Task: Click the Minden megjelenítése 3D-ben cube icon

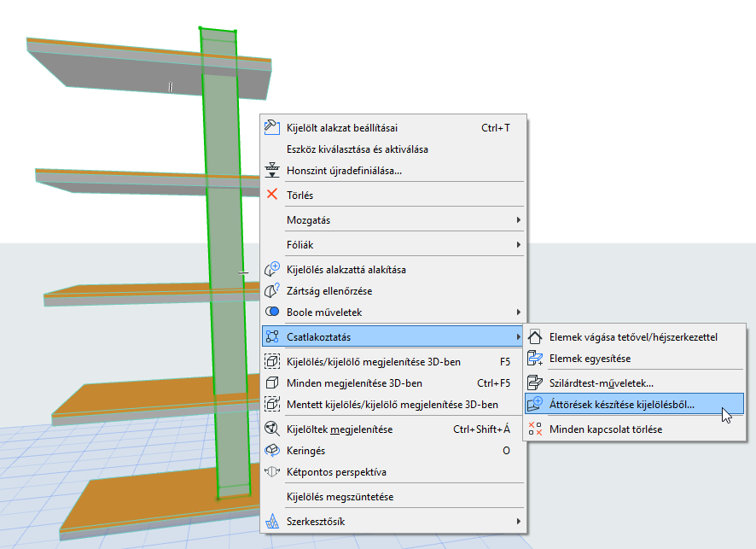Action: pyautogui.click(x=272, y=383)
